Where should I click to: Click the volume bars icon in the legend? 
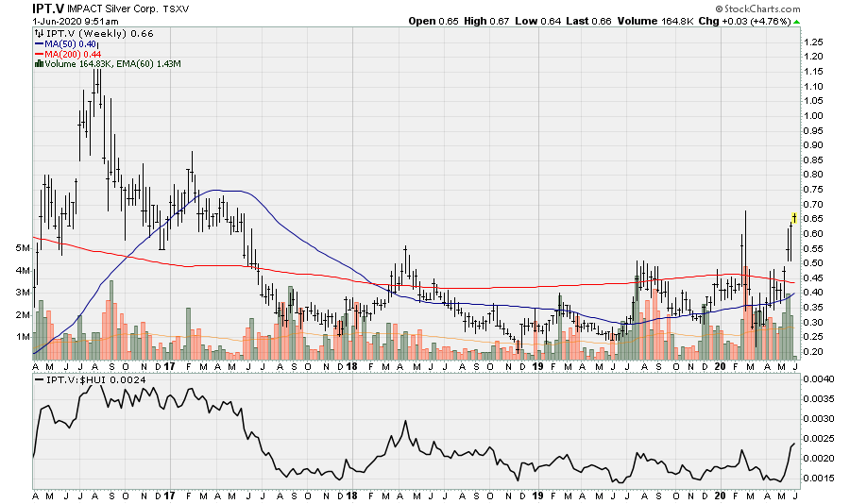tap(39, 64)
